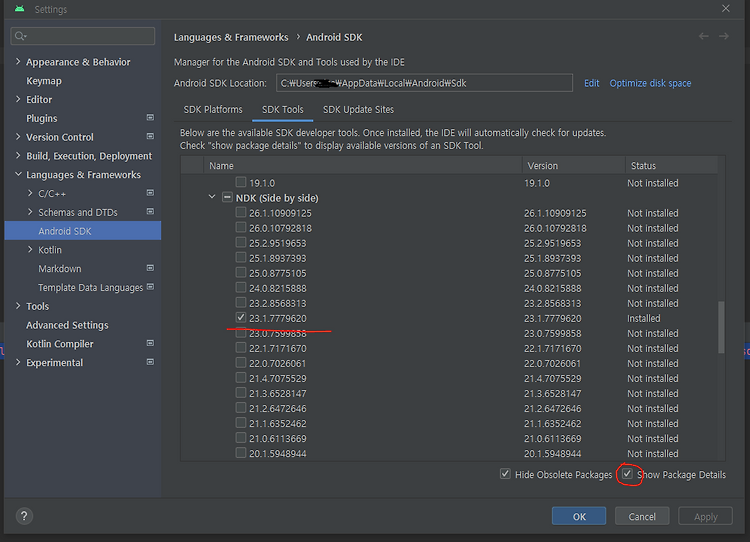This screenshot has height=542, width=750.
Task: Open Markdown settings page
Action: tap(60, 268)
